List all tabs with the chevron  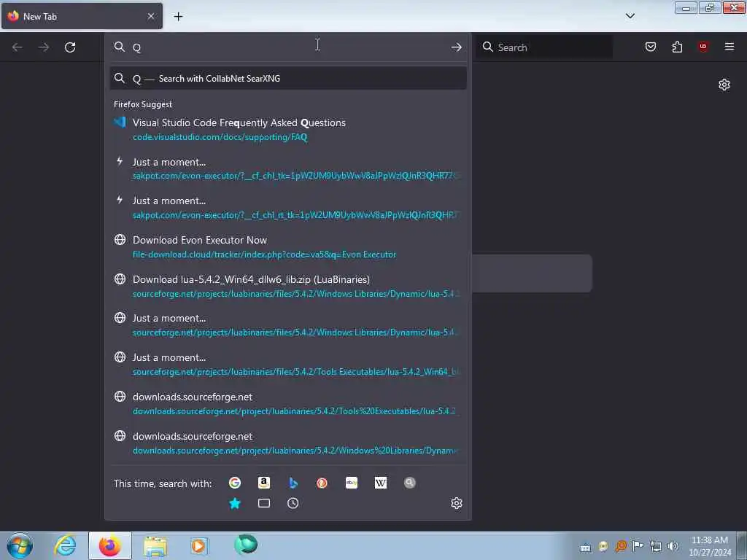pyautogui.click(x=630, y=16)
